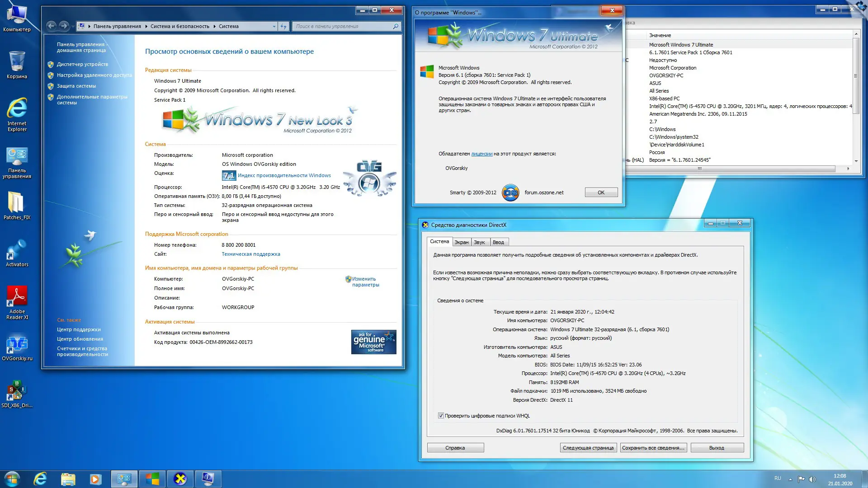Launch SDI_X86_Dri from the desktop

[x=16, y=389]
